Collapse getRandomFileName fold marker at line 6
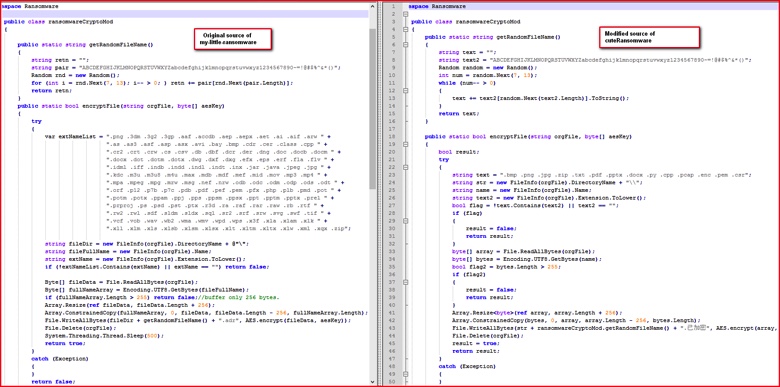 tap(405, 45)
